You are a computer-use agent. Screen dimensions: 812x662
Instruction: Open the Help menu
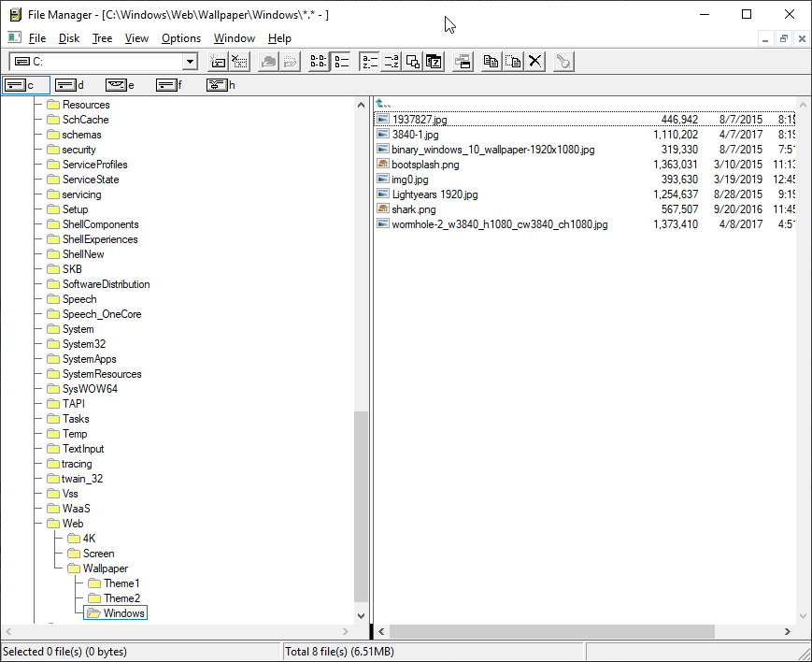tap(279, 38)
